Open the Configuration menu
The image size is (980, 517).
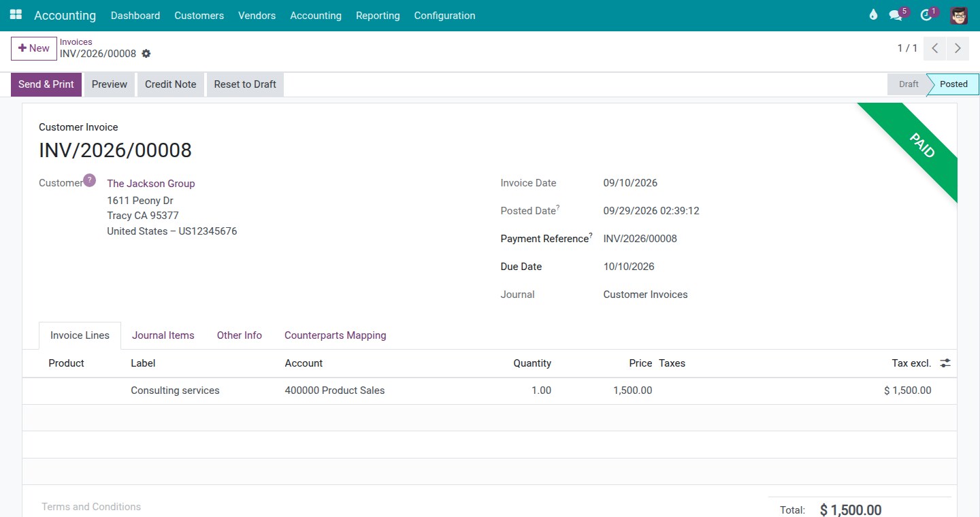click(444, 15)
